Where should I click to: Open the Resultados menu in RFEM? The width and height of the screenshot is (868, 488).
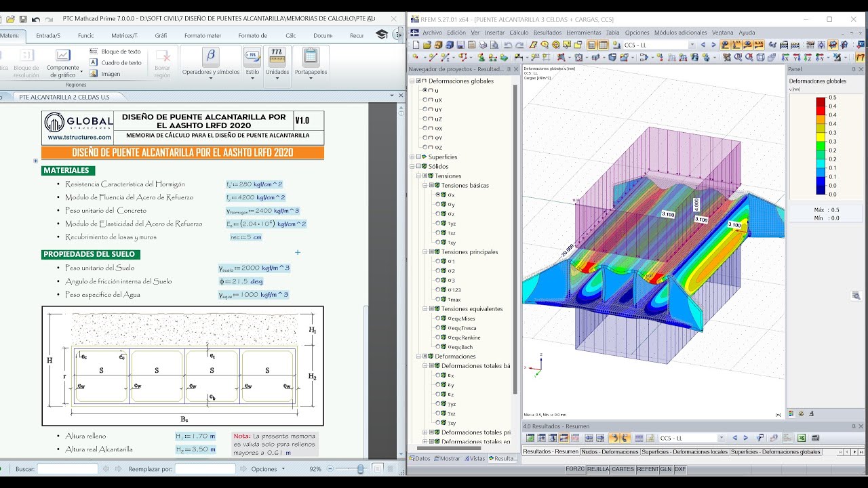coord(547,33)
